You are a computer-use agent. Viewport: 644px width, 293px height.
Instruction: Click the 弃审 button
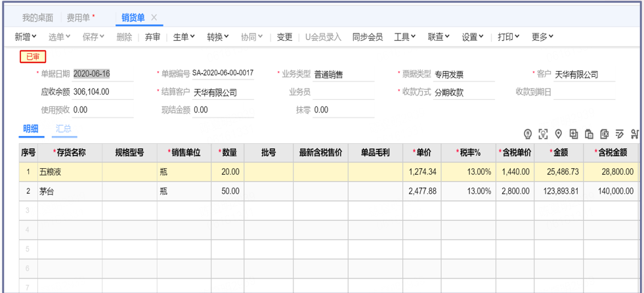tap(152, 37)
